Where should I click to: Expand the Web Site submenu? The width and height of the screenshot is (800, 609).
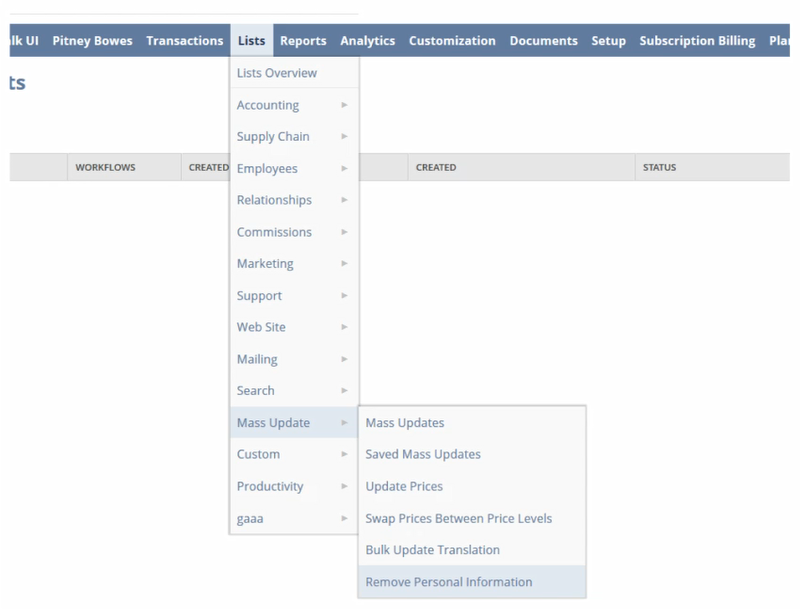tap(294, 327)
